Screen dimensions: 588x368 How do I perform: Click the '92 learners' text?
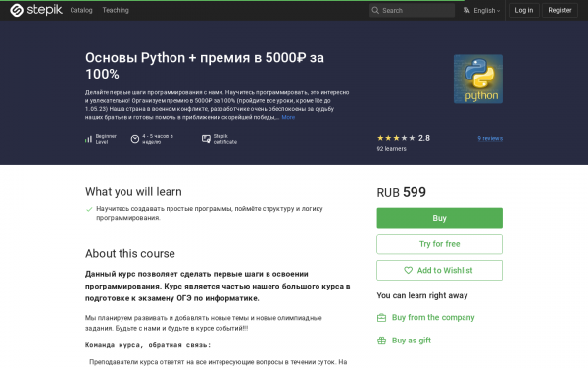[x=391, y=149]
